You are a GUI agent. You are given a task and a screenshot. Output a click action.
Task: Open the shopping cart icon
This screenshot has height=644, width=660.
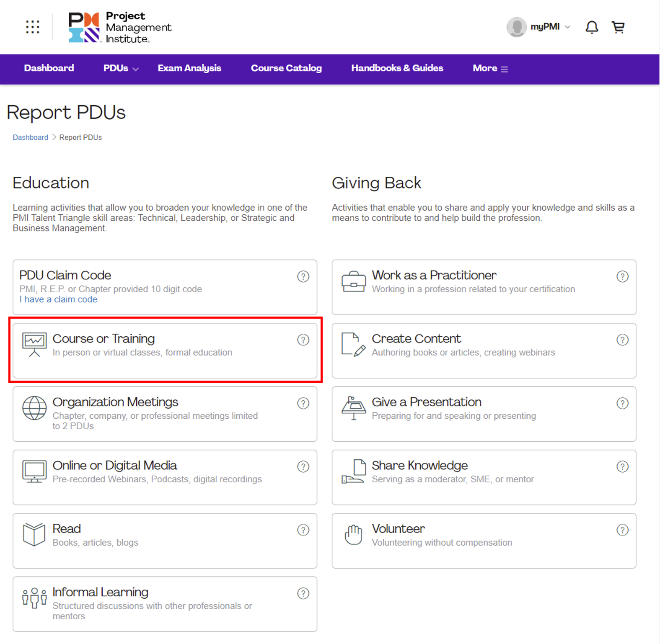click(618, 27)
